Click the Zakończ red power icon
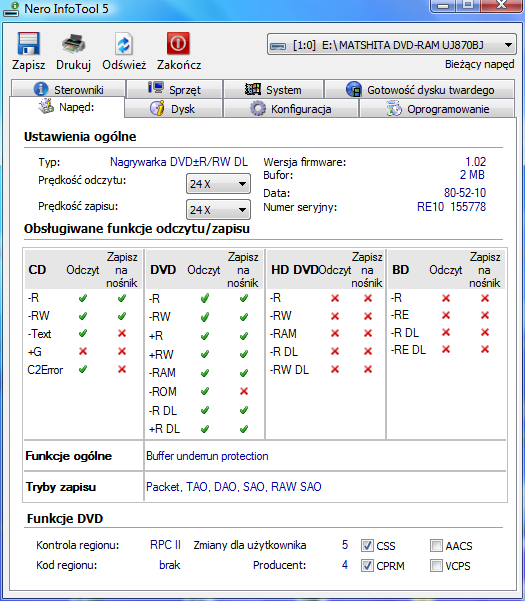 [x=178, y=43]
